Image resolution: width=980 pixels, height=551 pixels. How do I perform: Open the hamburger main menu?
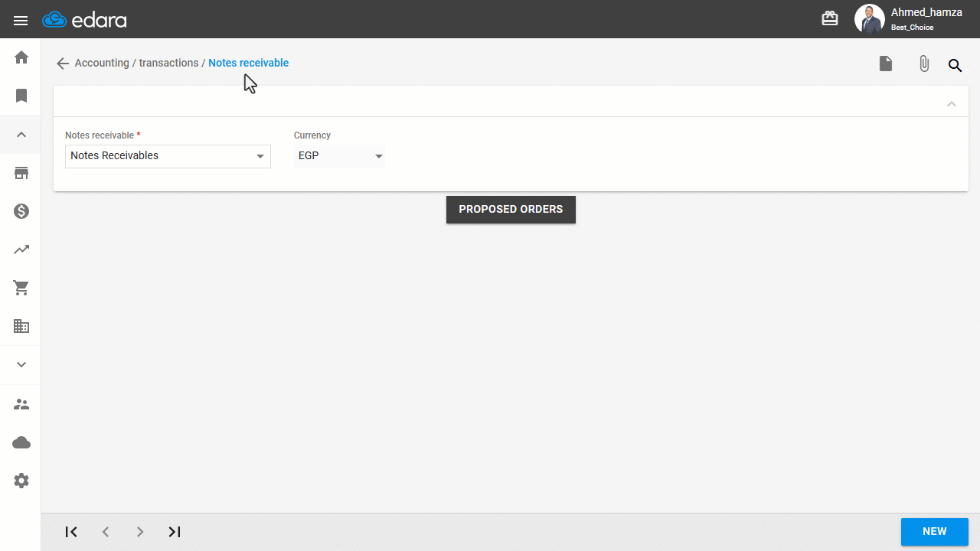(21, 21)
